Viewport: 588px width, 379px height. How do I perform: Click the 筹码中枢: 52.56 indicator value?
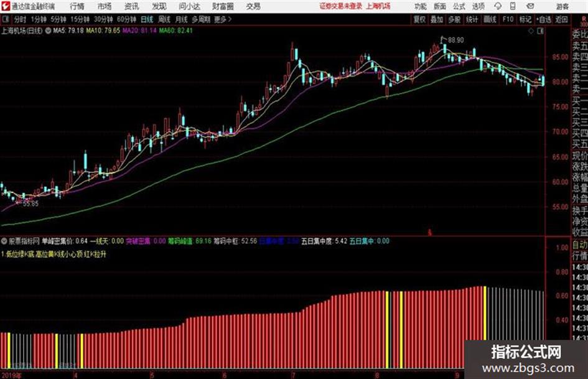pos(235,241)
